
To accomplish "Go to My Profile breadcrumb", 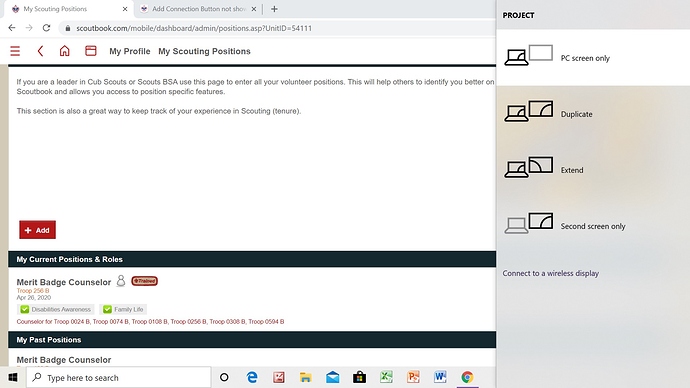I will pos(130,51).
